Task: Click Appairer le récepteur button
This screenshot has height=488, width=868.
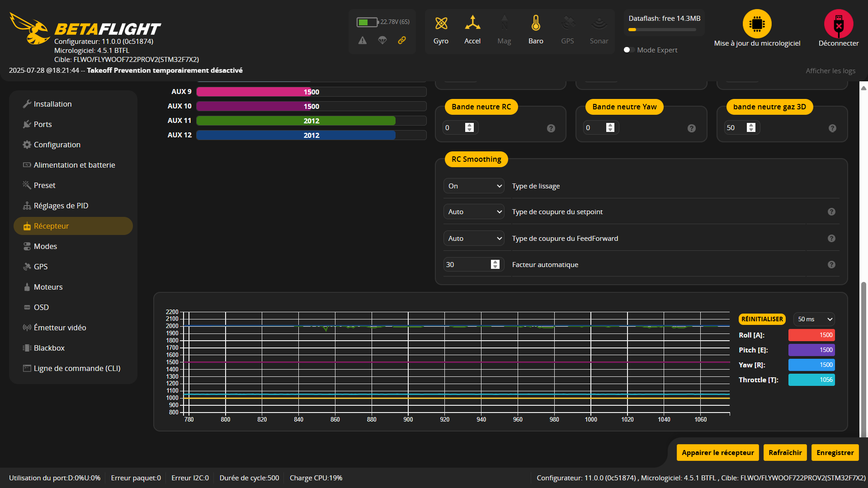Action: pos(717,453)
